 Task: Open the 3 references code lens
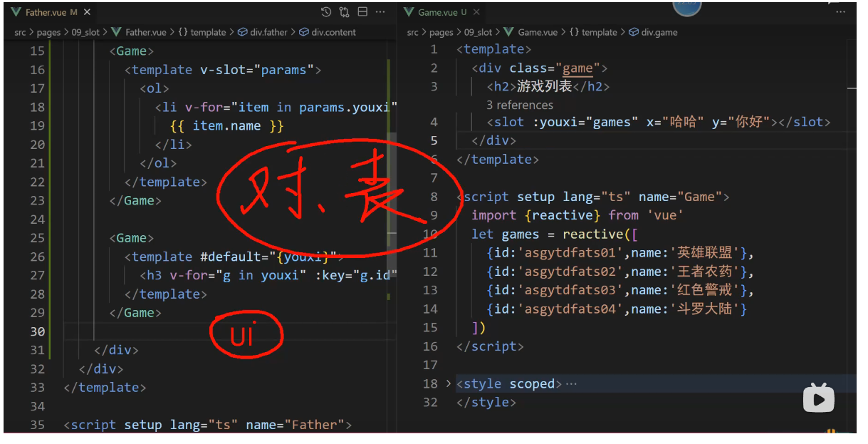coord(520,105)
